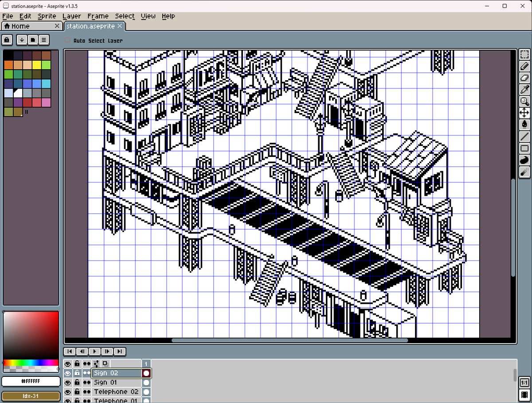Open the Sprite menu
This screenshot has width=532, height=403.
coord(47,16)
